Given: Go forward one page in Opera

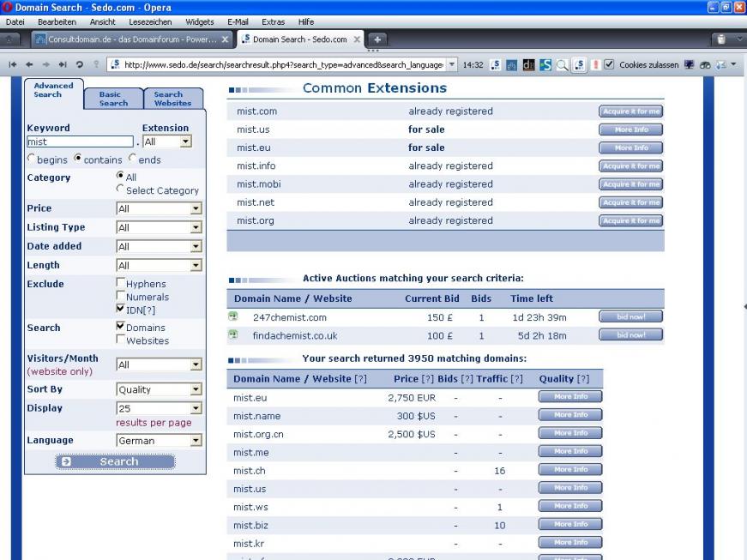Looking at the screenshot, I should pyautogui.click(x=46, y=64).
